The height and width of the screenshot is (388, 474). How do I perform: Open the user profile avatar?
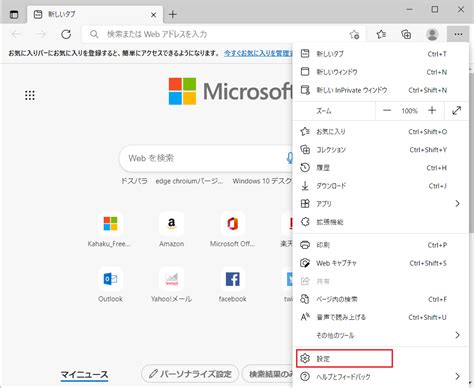(x=432, y=34)
